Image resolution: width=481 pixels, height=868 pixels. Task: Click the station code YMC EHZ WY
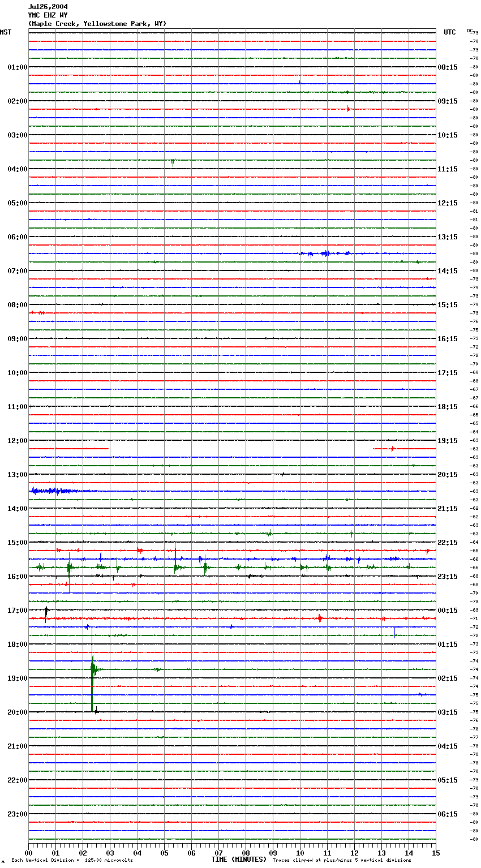(48, 15)
